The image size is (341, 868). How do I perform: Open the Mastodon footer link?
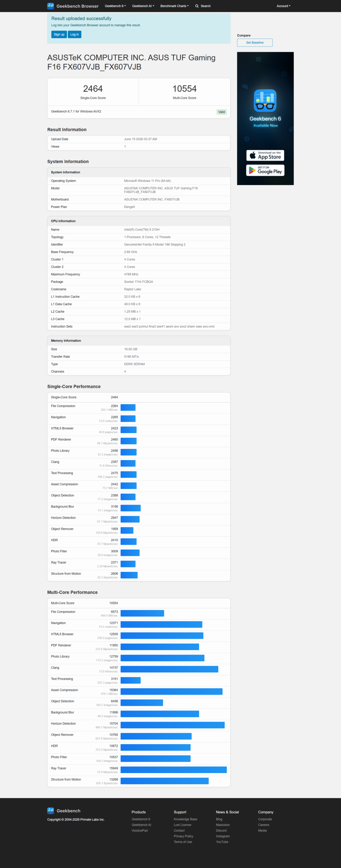(x=222, y=825)
